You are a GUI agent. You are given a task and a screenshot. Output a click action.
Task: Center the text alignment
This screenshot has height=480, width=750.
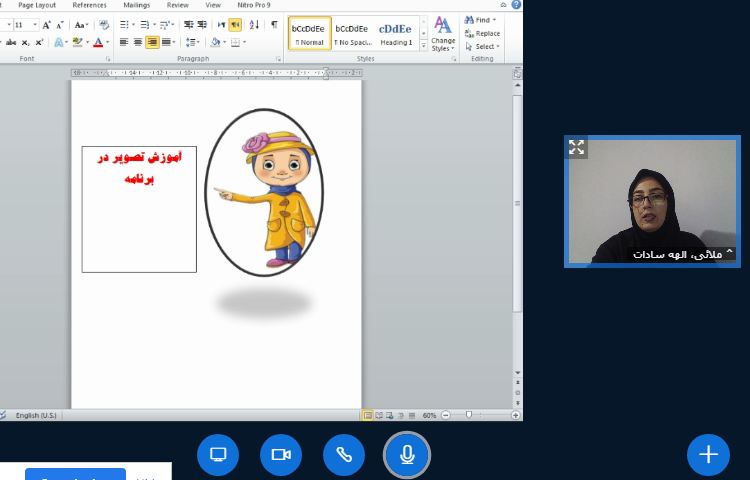click(138, 43)
